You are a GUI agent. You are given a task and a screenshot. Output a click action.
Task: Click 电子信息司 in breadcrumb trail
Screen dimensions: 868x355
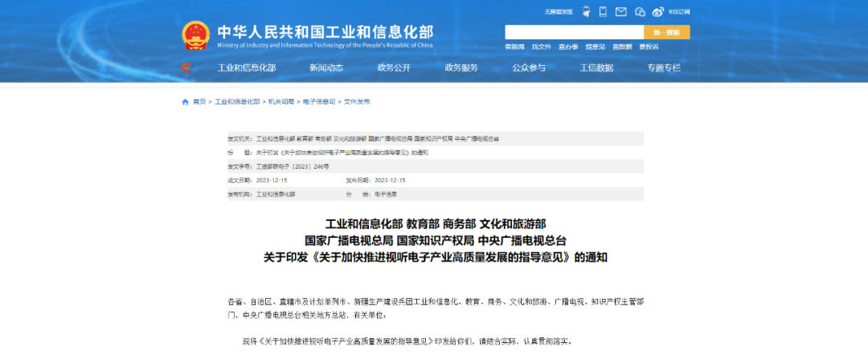(319, 102)
